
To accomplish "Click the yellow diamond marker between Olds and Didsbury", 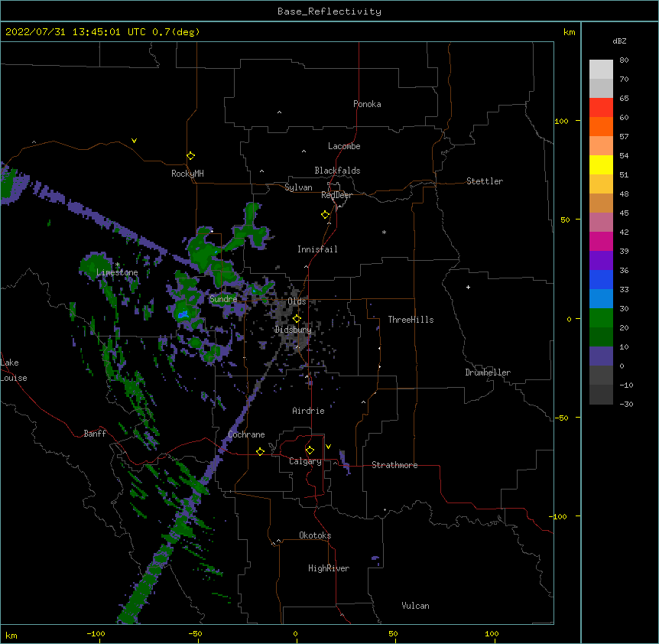I will point(297,319).
